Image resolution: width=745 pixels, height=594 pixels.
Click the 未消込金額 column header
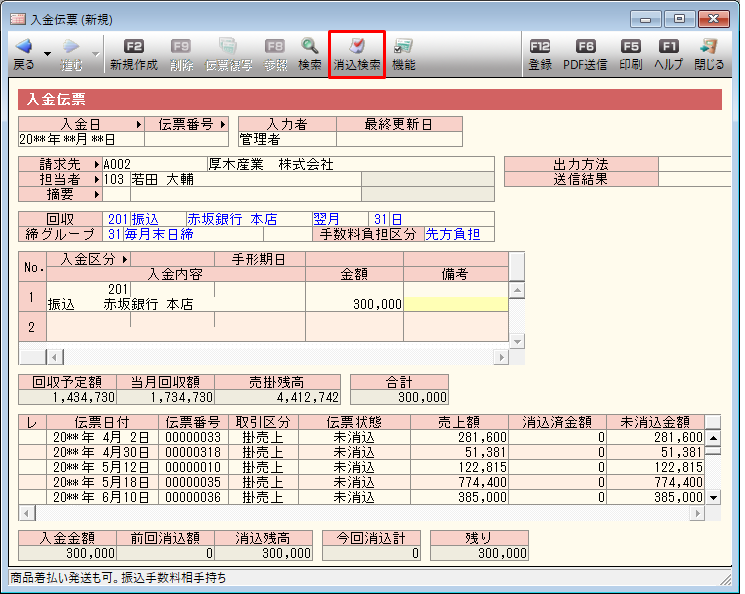[x=655, y=422]
